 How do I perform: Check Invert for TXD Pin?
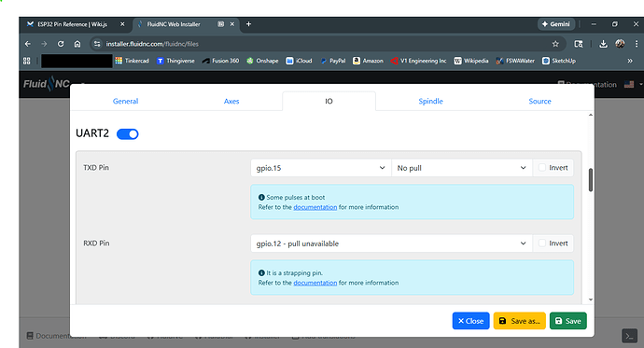(542, 167)
